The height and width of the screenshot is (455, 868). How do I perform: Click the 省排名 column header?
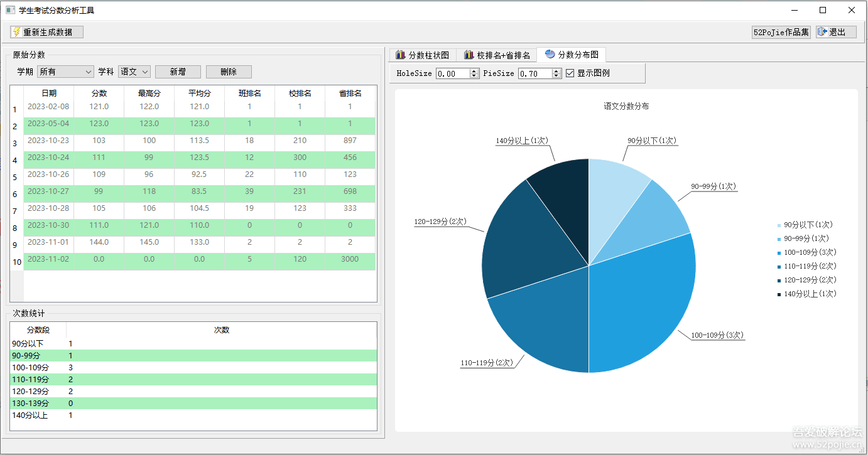350,94
